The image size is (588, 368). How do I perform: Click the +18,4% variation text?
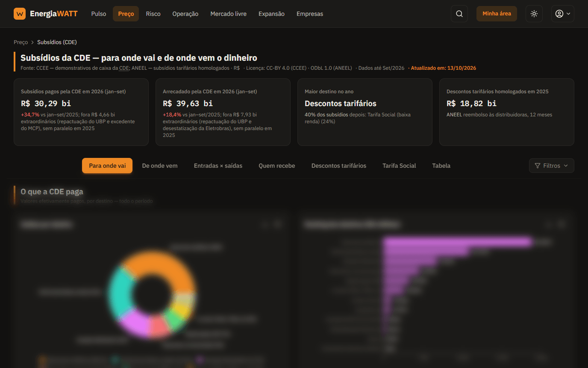(x=172, y=115)
